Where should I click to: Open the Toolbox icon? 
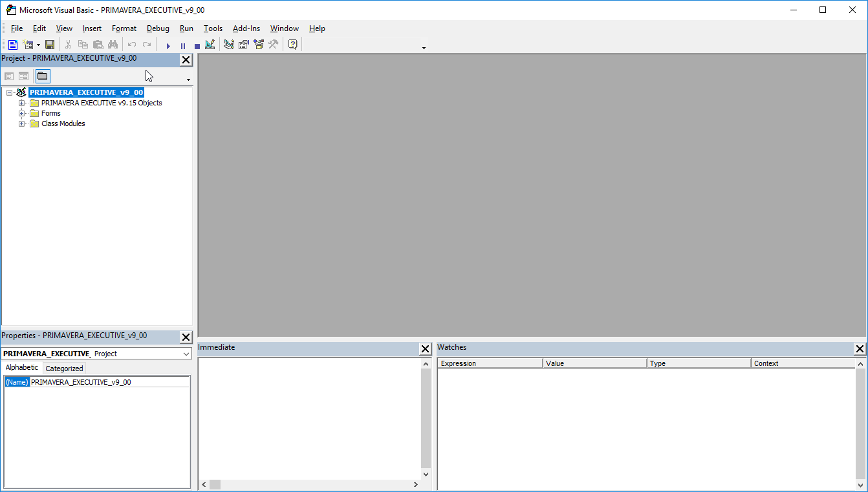point(274,45)
